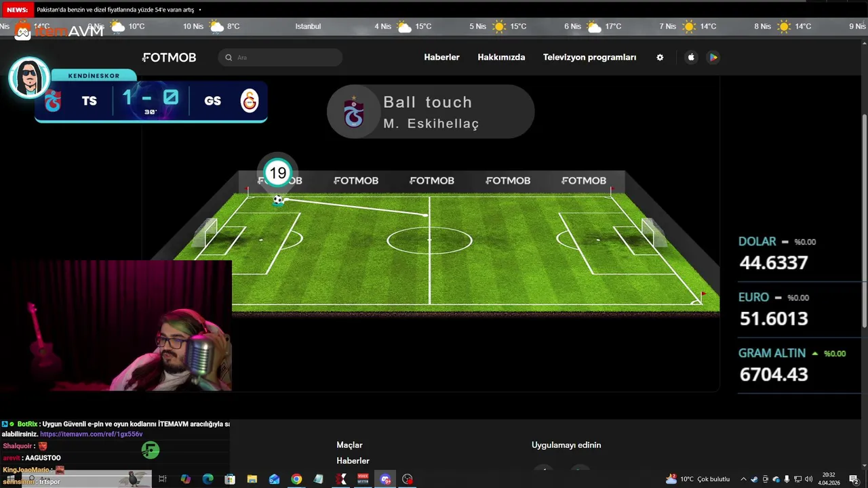This screenshot has width=868, height=488.
Task: Open File Explorer from taskbar
Action: [252, 479]
